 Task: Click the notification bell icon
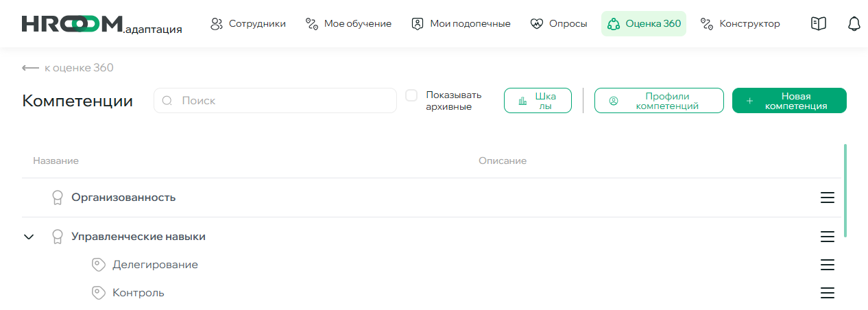click(x=854, y=24)
